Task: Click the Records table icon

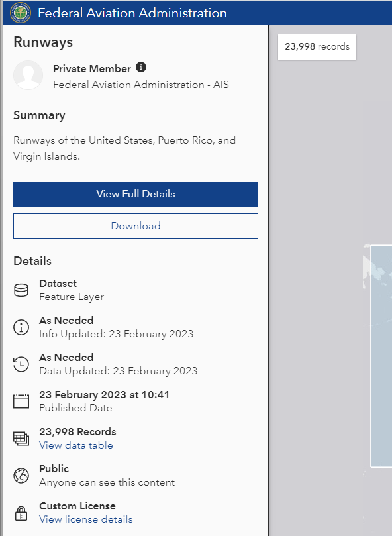Action: pyautogui.click(x=21, y=439)
